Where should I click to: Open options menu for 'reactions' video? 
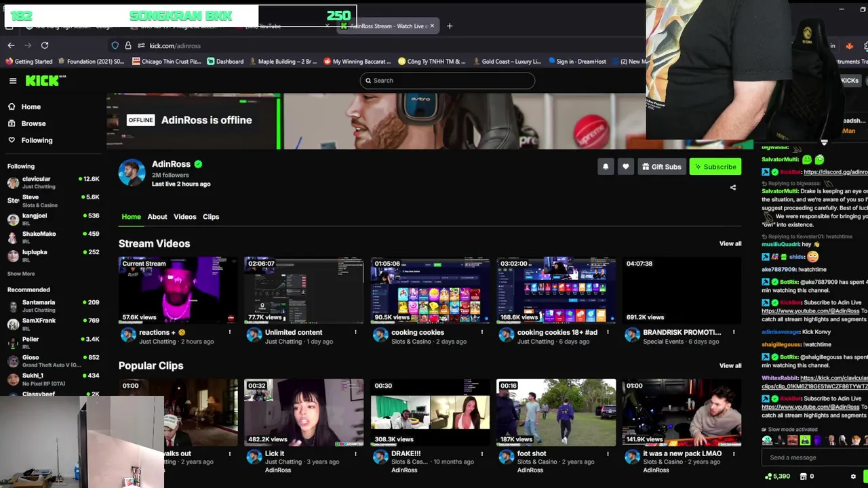pos(229,332)
